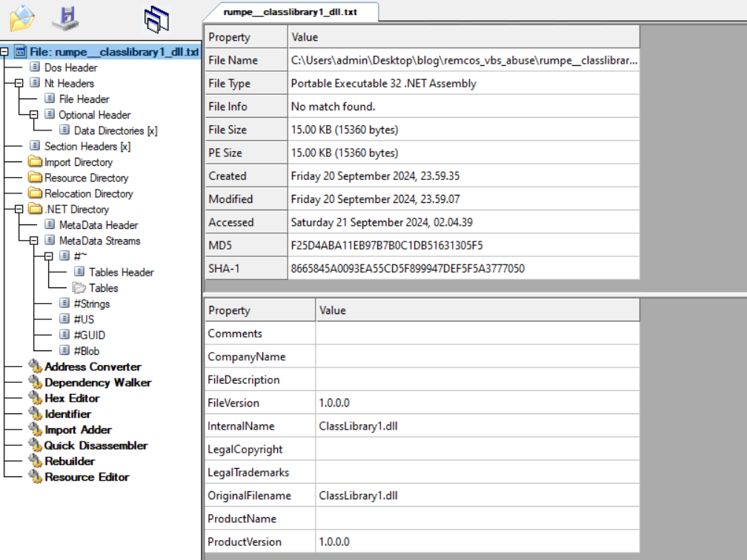This screenshot has height=560, width=747.
Task: Click the cascading windows toolbar icon
Action: (157, 19)
